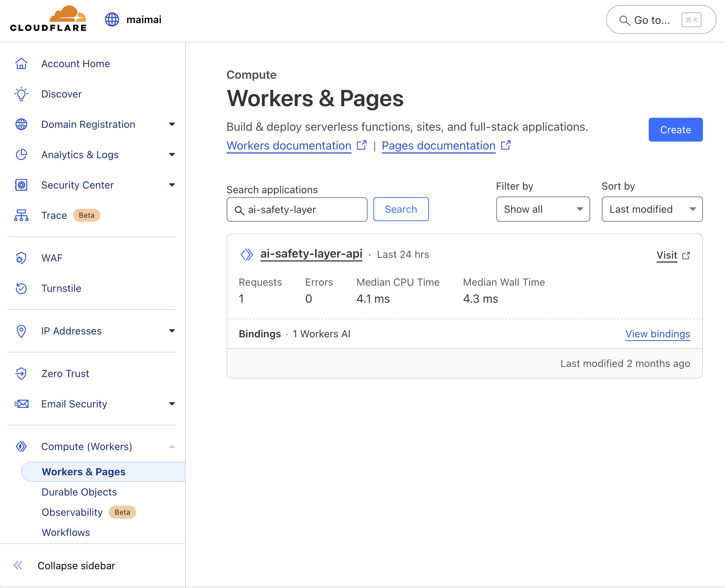Click the external-link icon beside Visit
The width and height of the screenshot is (725, 588).
(x=686, y=256)
